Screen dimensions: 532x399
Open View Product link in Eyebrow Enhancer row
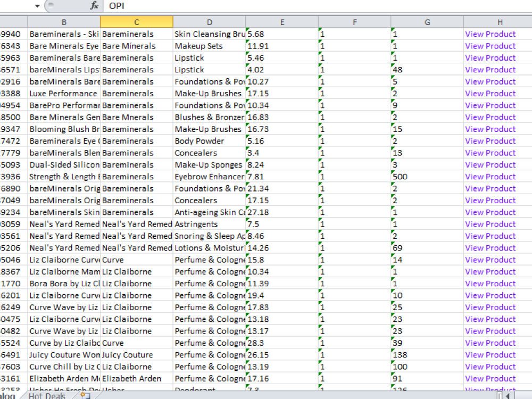491,177
